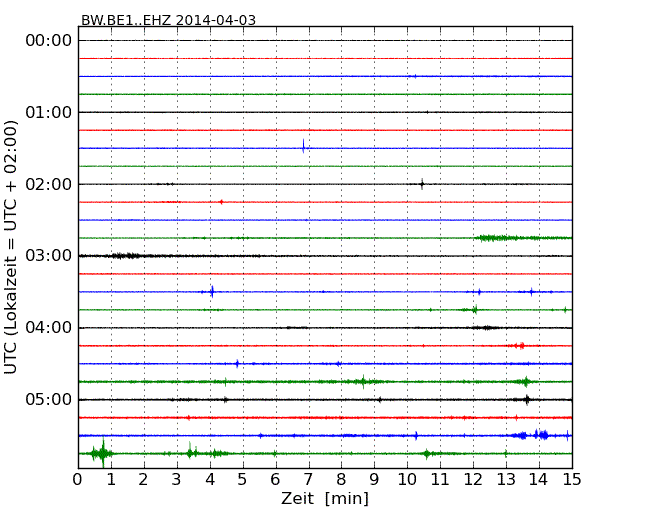The height and width of the screenshot is (520, 650).
Task: Click the x-axis tick label 5
Action: (x=243, y=480)
